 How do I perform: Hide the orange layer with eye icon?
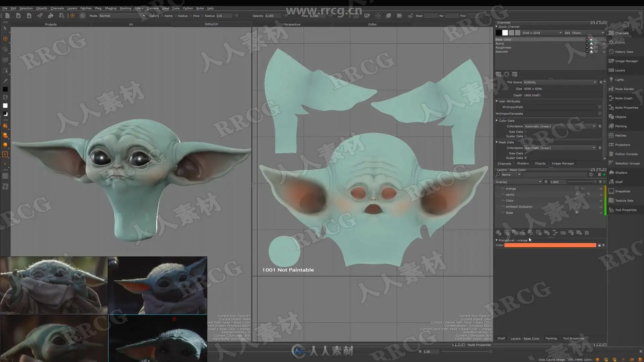[x=503, y=189]
